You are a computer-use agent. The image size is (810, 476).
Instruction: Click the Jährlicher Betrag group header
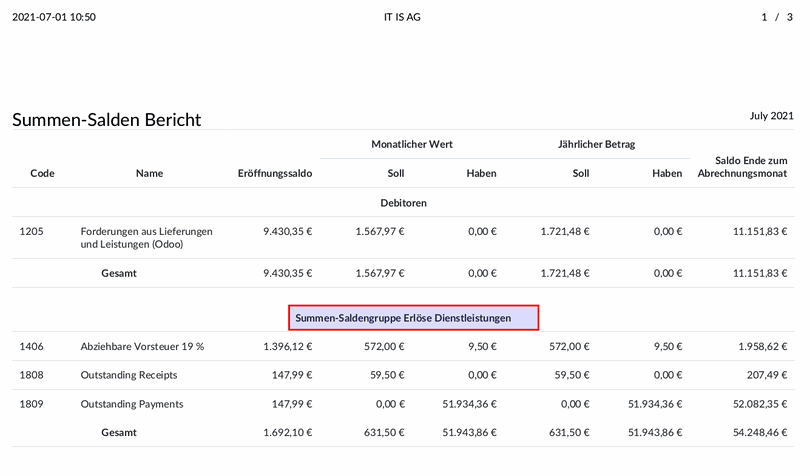pyautogui.click(x=596, y=144)
